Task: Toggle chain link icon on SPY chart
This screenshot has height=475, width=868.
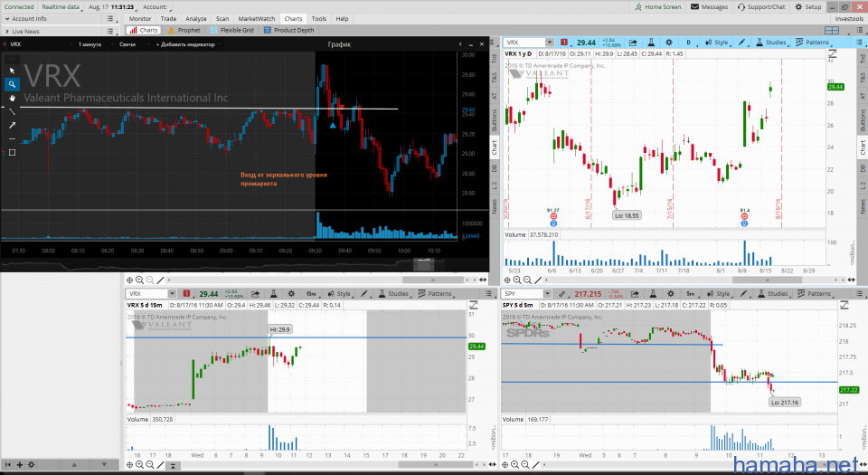Action: pos(562,294)
